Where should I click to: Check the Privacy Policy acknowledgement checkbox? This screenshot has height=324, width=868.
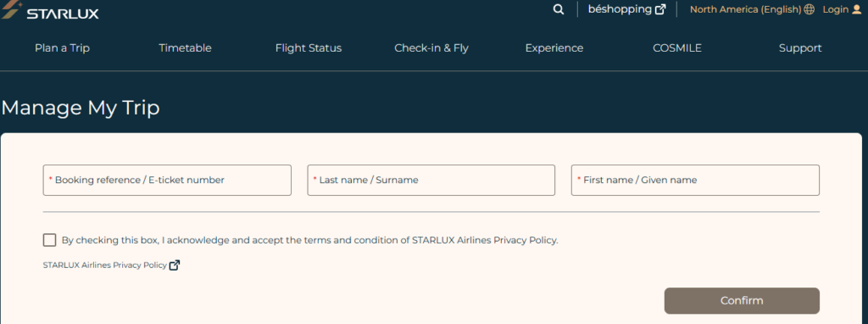(49, 240)
